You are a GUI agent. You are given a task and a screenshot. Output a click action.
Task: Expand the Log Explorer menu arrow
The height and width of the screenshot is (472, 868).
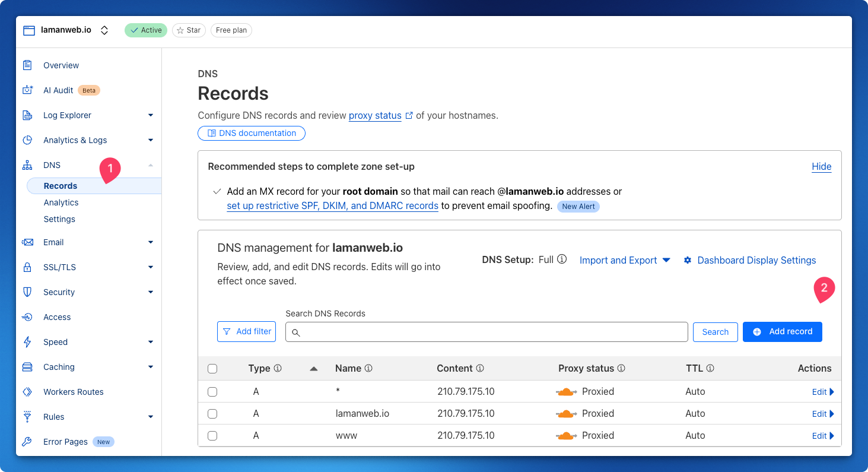pos(151,115)
